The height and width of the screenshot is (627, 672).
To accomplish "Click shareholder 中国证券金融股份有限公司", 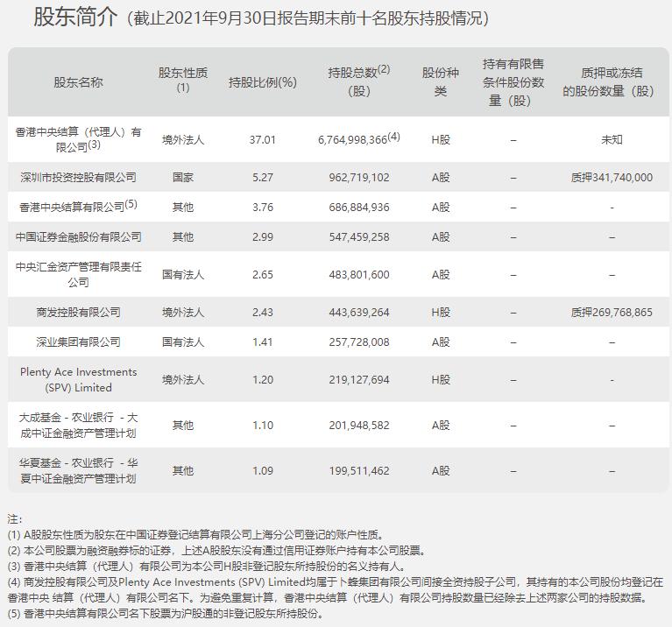I will 78,236.
